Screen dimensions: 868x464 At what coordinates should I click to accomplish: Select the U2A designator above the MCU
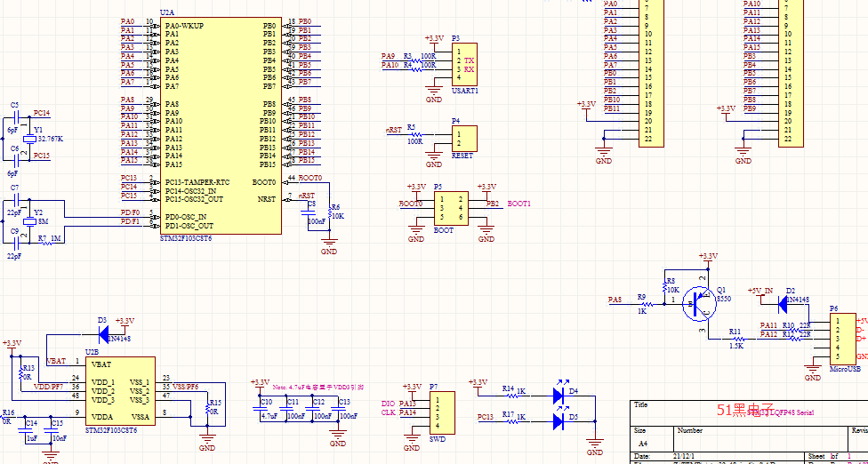166,12
